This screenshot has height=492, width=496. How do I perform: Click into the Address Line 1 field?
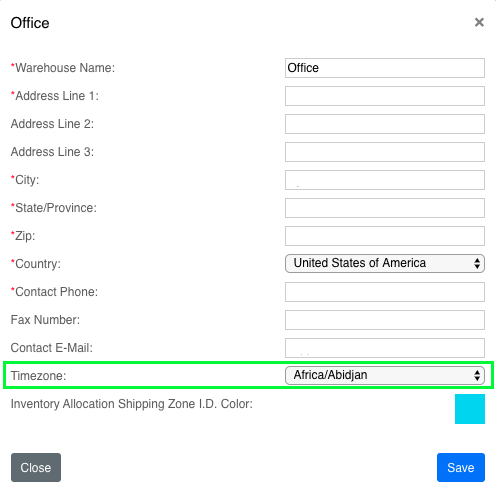(385, 96)
